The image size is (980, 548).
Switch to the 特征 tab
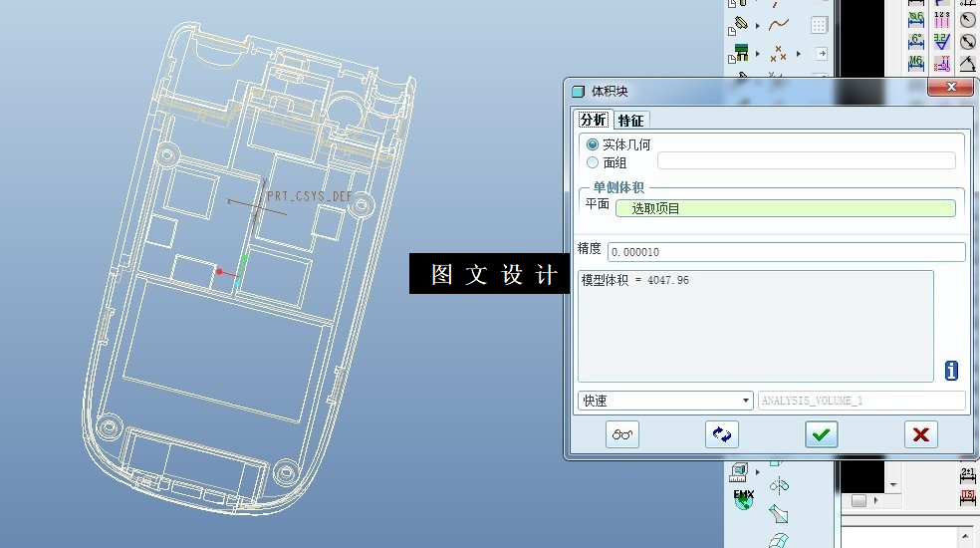coord(630,121)
